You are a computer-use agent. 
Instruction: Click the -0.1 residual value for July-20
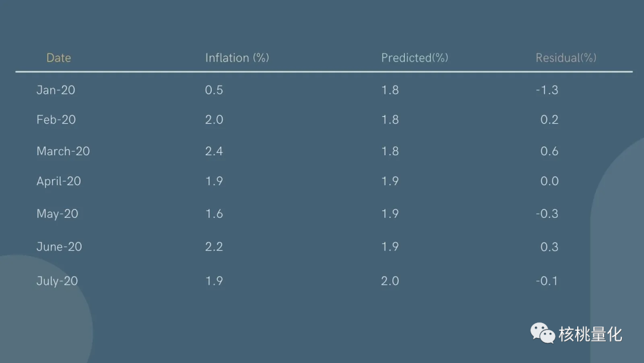point(547,281)
